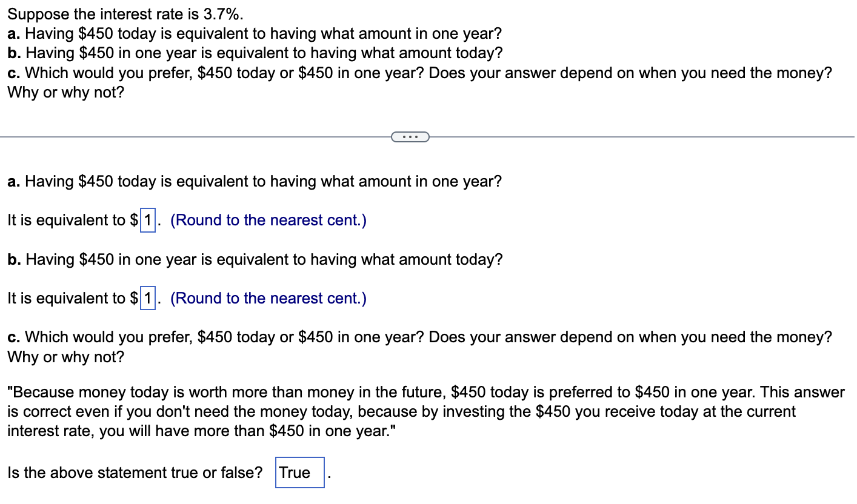Viewport: 857px width, 504px height.
Task: Click the Is the above statement true or false label
Action: tap(135, 472)
